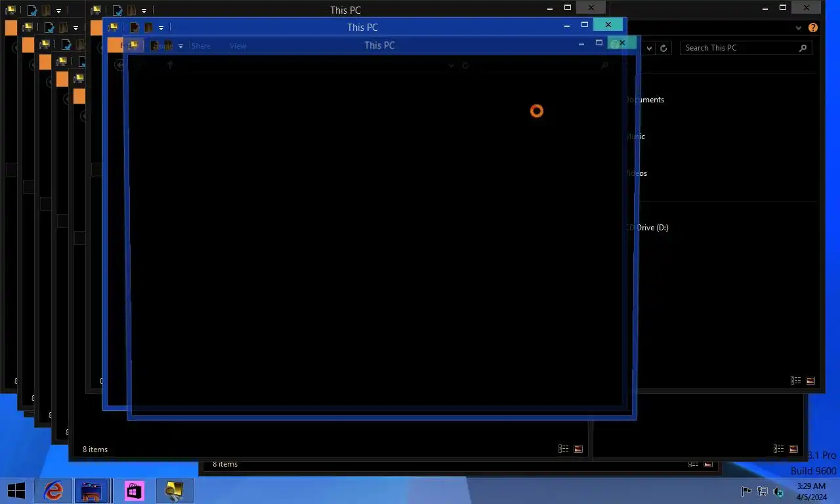Image resolution: width=840 pixels, height=504 pixels.
Task: Open the orange File tab in the leftmost window
Action: pos(10,28)
